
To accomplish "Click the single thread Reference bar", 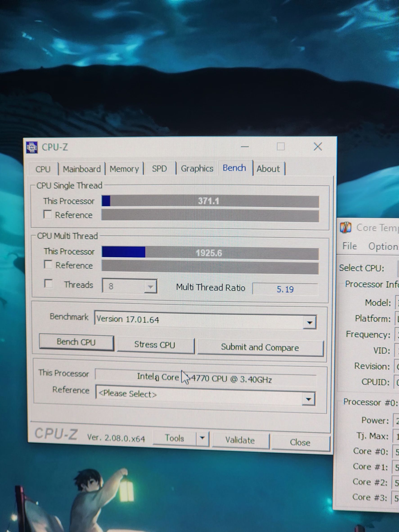I will point(210,215).
